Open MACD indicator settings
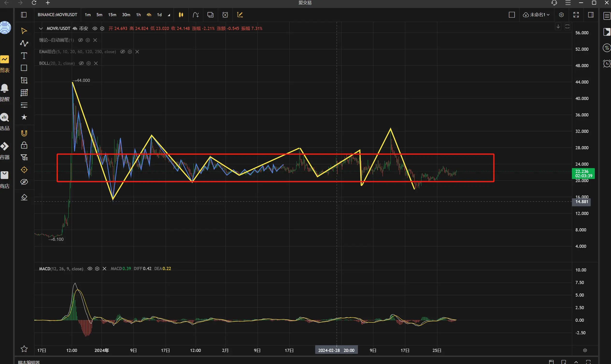Screen dimensions: 611x364 click(x=97, y=269)
